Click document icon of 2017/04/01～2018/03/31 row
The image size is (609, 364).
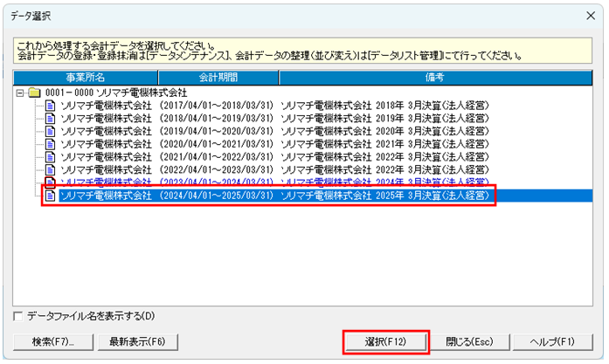coord(50,106)
